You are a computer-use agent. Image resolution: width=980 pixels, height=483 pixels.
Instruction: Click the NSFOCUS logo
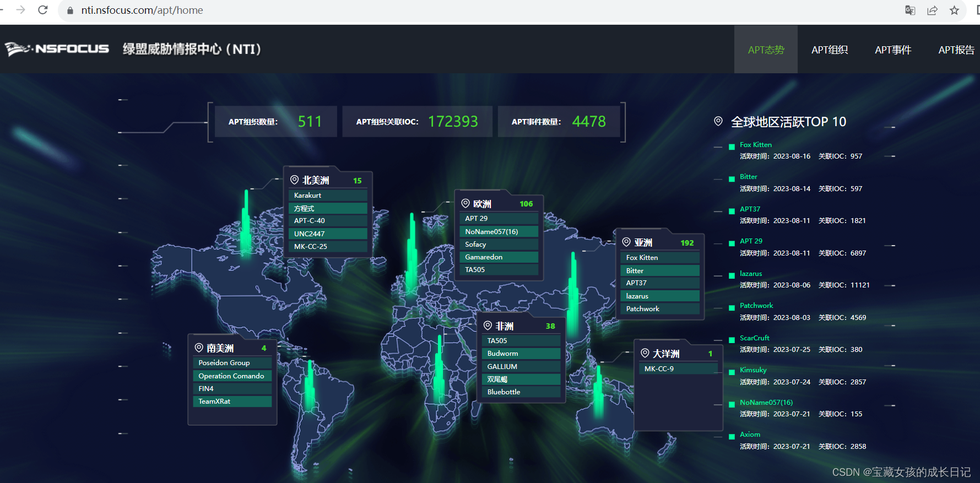click(57, 49)
